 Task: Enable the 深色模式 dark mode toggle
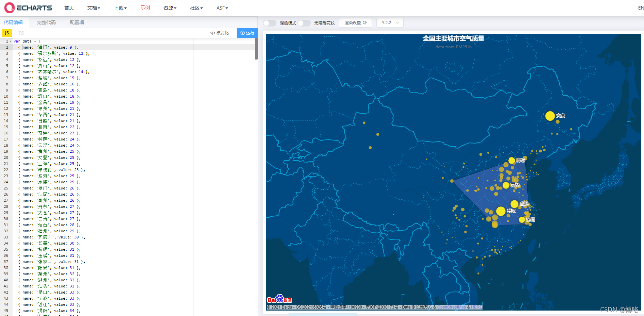(x=269, y=23)
